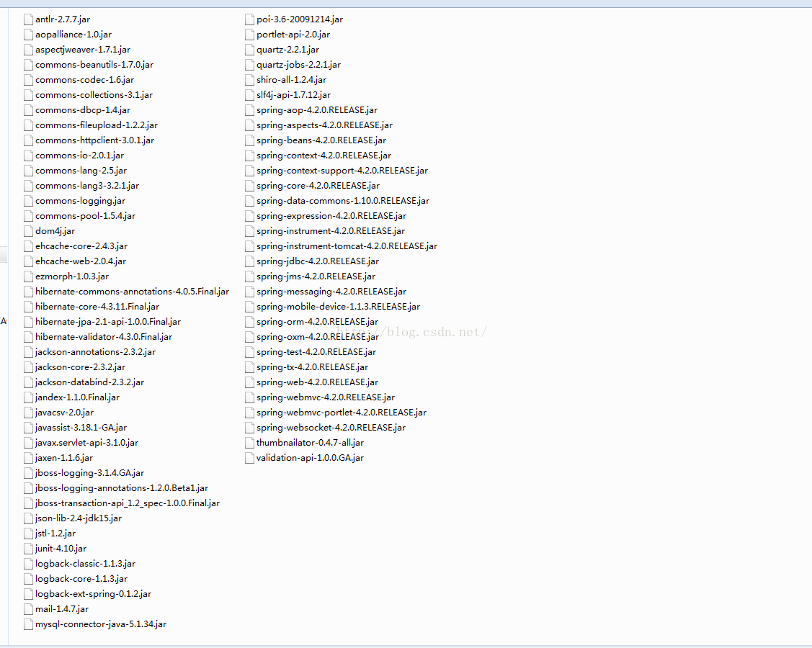Select the icon beside junit-4.10.jar

[29, 549]
